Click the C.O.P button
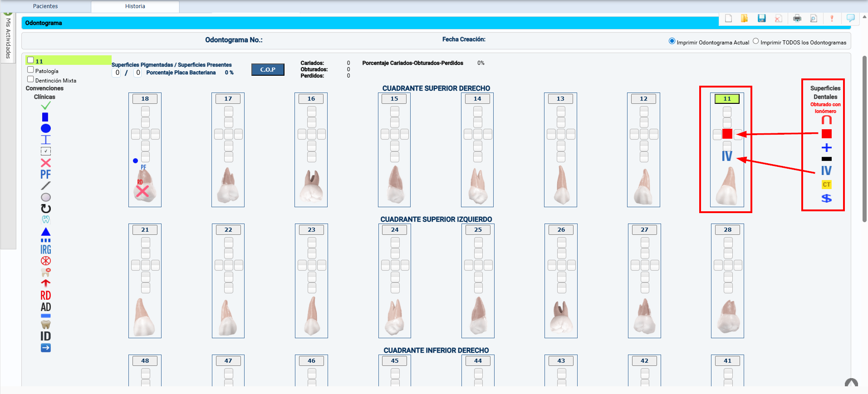This screenshot has height=394, width=868. coord(268,69)
